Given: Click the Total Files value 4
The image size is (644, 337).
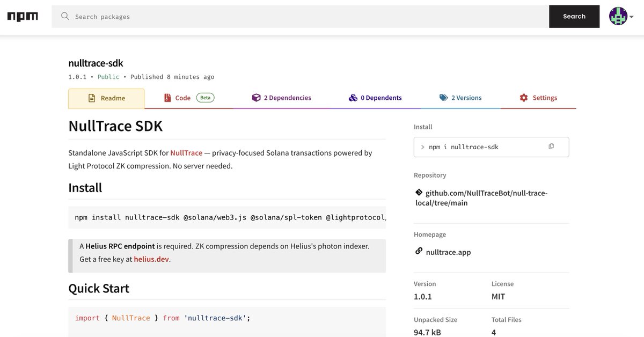Looking at the screenshot, I should click(494, 332).
